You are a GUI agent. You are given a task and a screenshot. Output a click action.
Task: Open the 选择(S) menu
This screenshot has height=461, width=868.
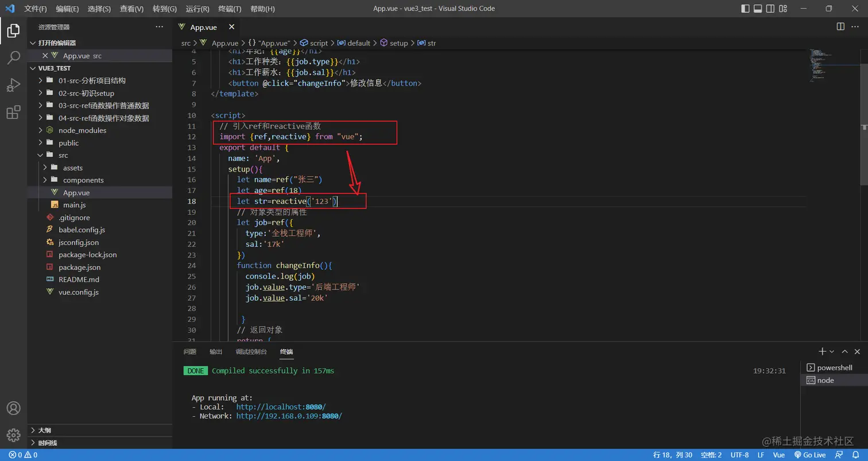[x=99, y=9]
